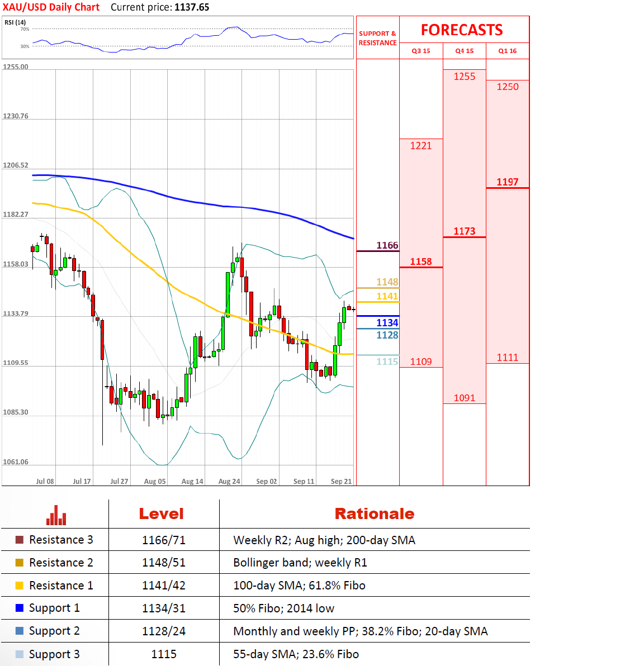Image resolution: width=644 pixels, height=666 pixels.
Task: Click the Support 2 steel blue swatch
Action: [19, 631]
